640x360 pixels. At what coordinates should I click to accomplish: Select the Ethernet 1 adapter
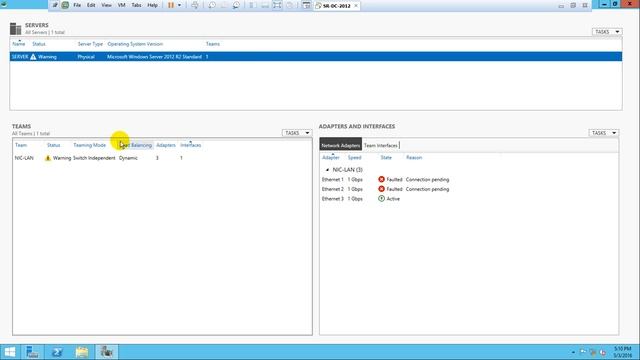point(333,180)
